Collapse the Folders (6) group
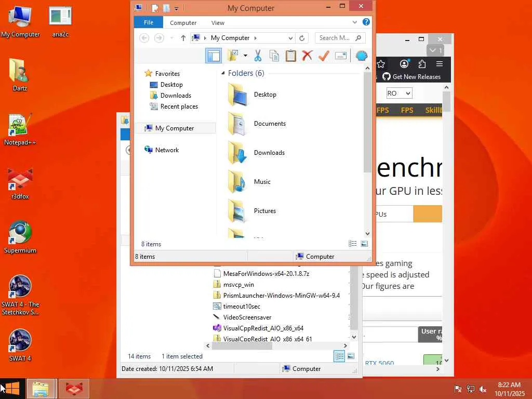This screenshot has height=399, width=532. (x=223, y=73)
